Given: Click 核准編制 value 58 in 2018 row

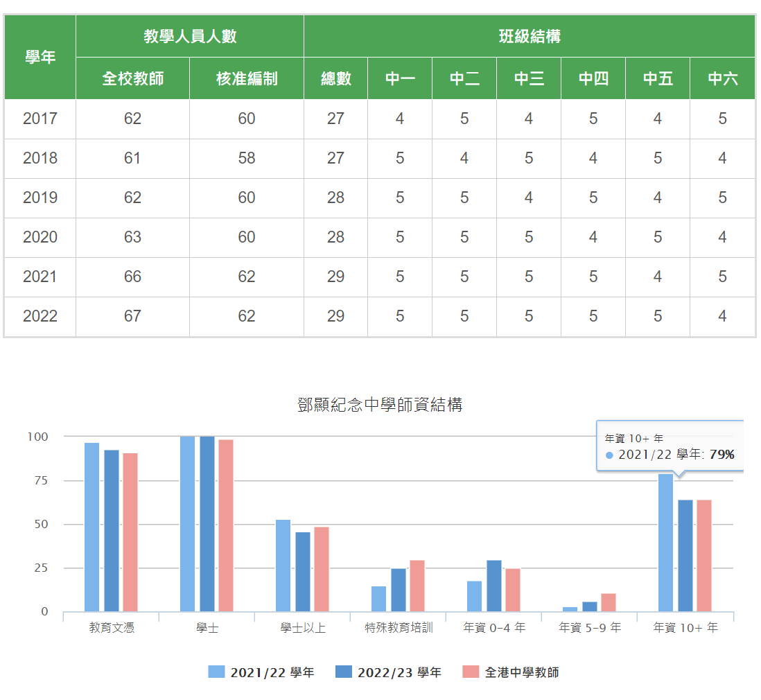Looking at the screenshot, I should click(x=247, y=158).
